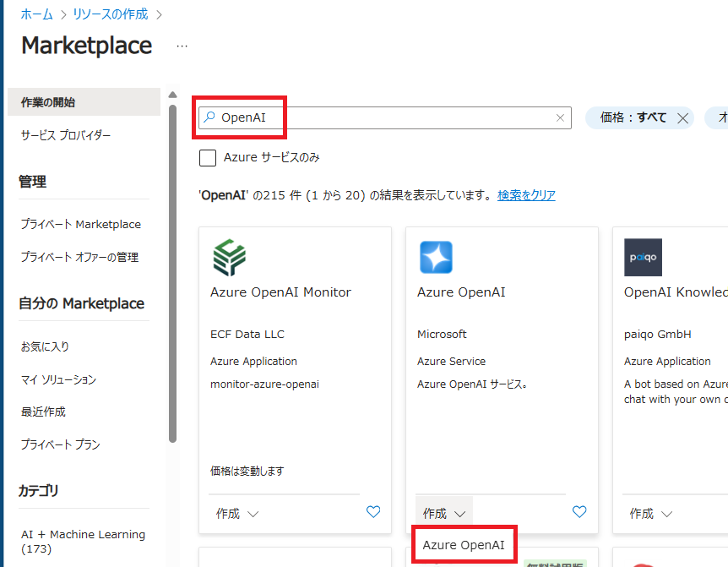The image size is (728, 567).
Task: Click the paiqo GmbH publisher text
Action: tap(658, 335)
